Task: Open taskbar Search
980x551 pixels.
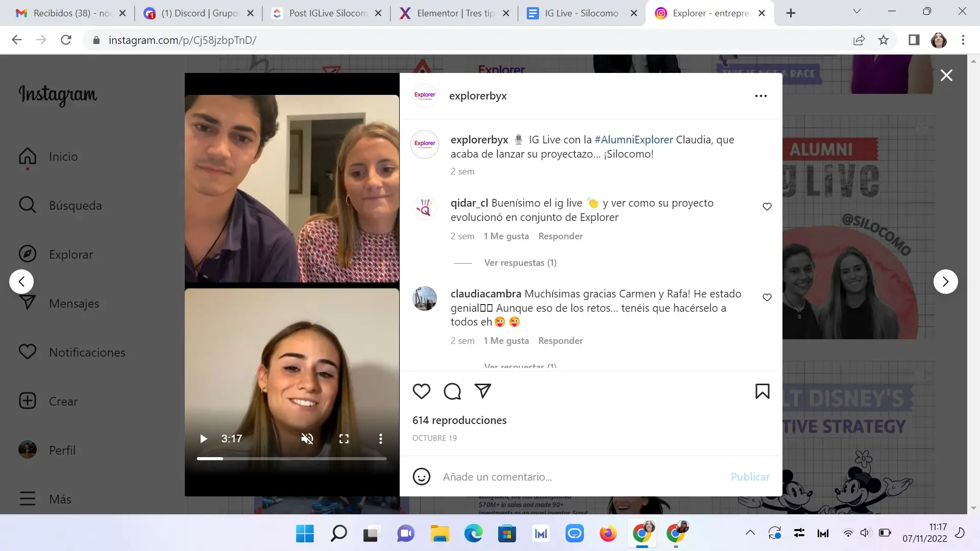Action: click(338, 534)
